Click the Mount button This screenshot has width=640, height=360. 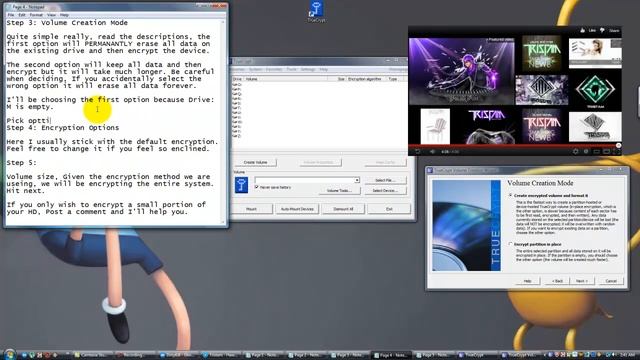[x=251, y=209]
